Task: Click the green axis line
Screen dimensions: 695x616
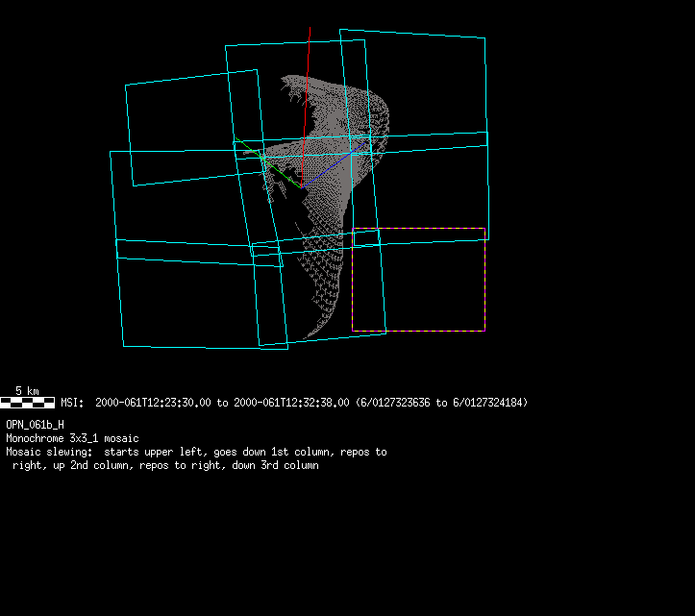Action: [x=268, y=162]
